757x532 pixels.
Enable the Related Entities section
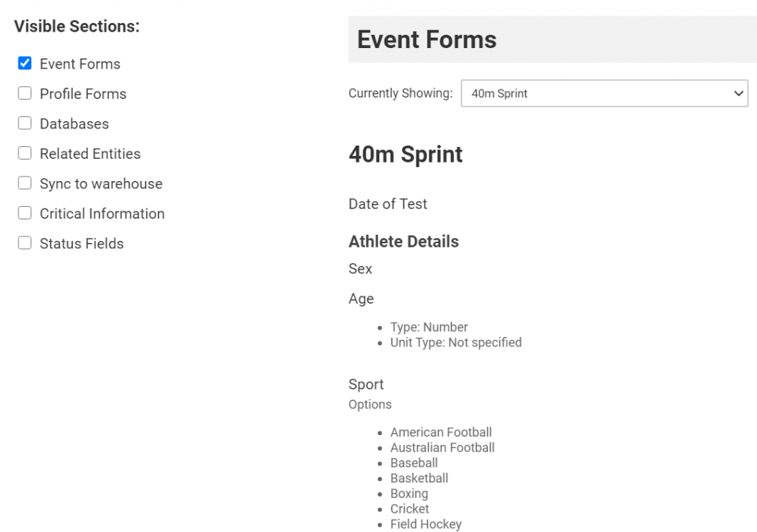click(x=24, y=154)
